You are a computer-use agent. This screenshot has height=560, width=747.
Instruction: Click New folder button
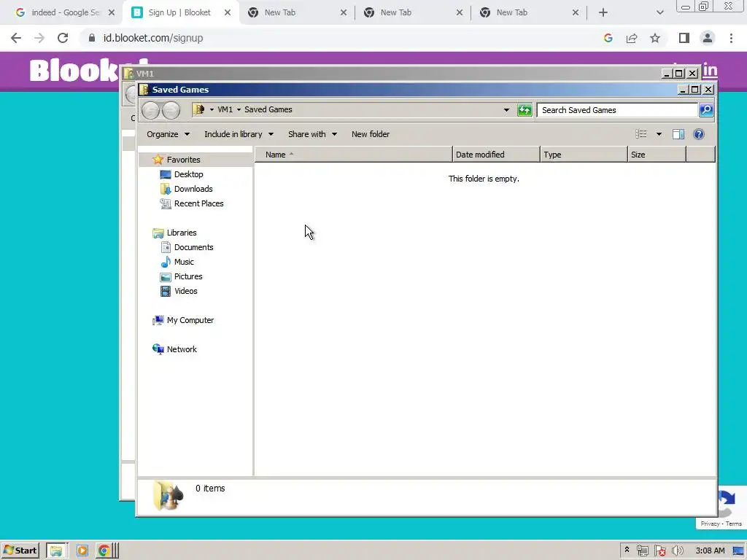(x=370, y=134)
